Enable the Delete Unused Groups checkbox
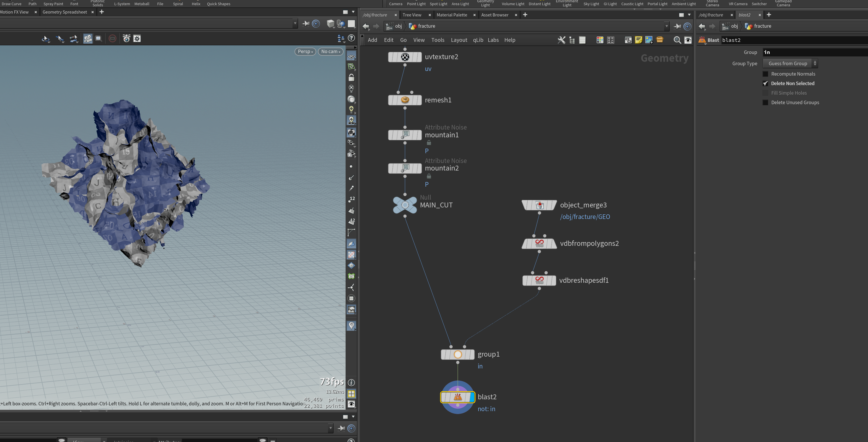This screenshot has height=442, width=868. coord(765,102)
